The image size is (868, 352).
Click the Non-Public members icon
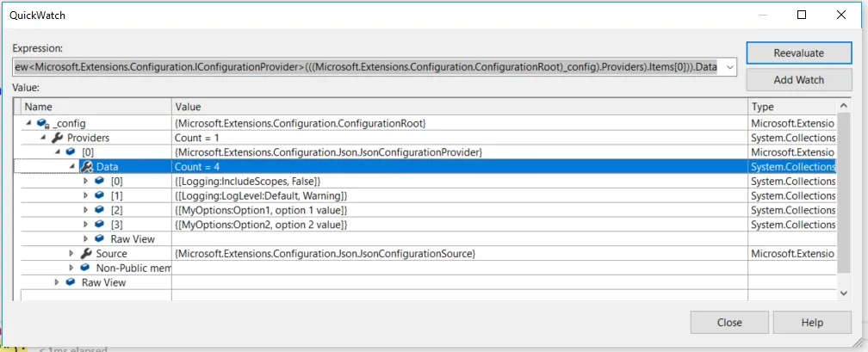pyautogui.click(x=85, y=269)
